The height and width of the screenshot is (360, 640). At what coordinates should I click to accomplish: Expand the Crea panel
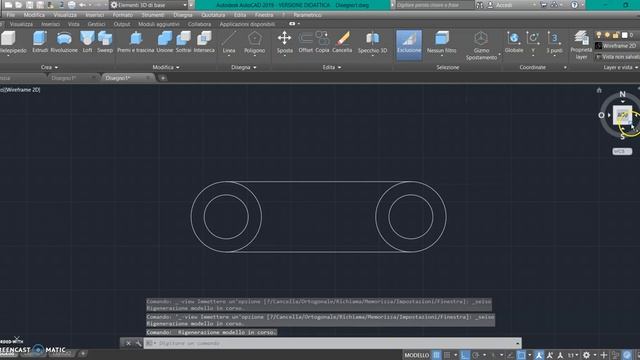(x=49, y=67)
